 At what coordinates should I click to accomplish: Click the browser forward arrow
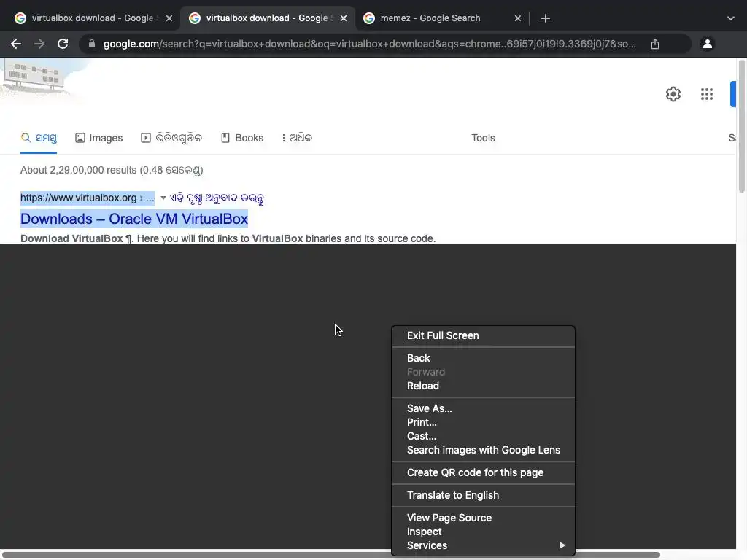39,44
